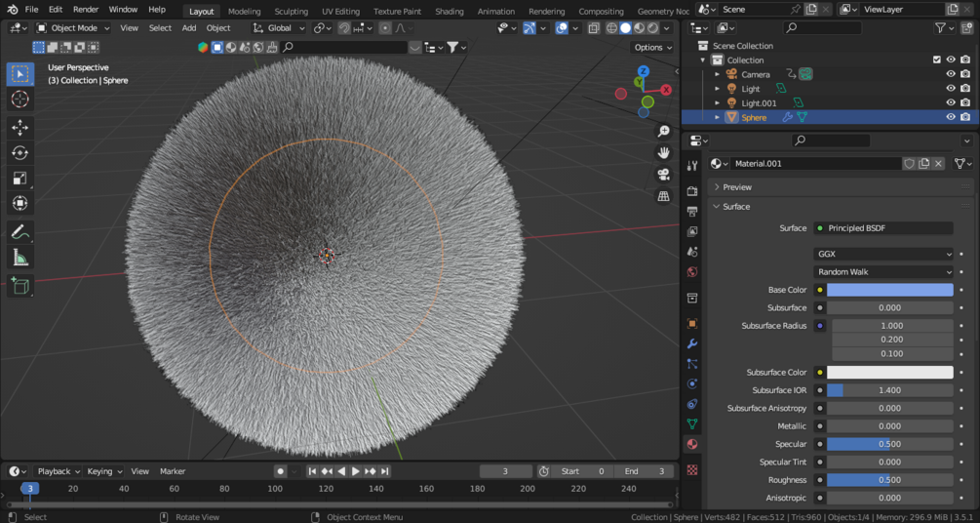Select the Move tool
The height and width of the screenshot is (523, 980).
tap(20, 128)
